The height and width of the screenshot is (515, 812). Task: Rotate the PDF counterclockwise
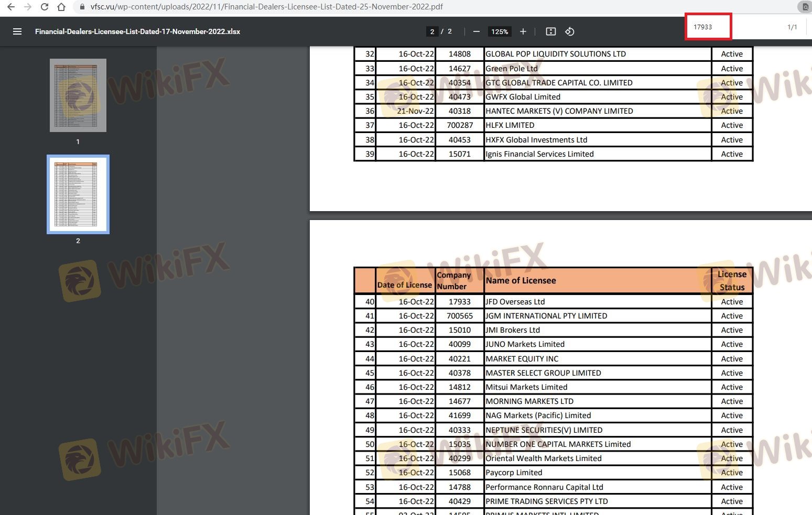(x=570, y=31)
